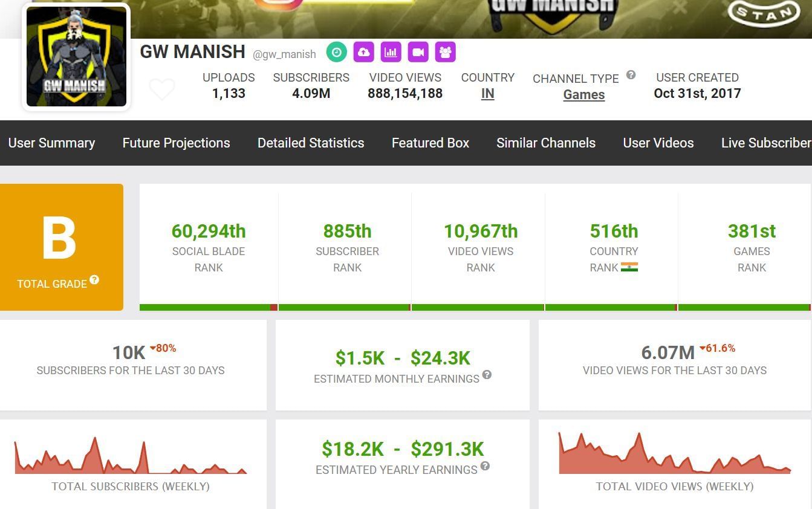Open the User Summary tab

pyautogui.click(x=51, y=143)
